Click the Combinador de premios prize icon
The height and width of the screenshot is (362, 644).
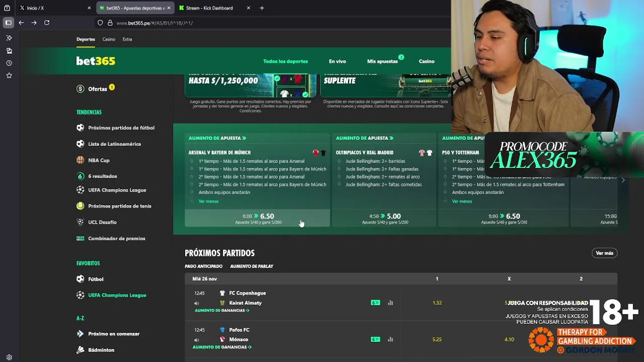click(x=80, y=238)
